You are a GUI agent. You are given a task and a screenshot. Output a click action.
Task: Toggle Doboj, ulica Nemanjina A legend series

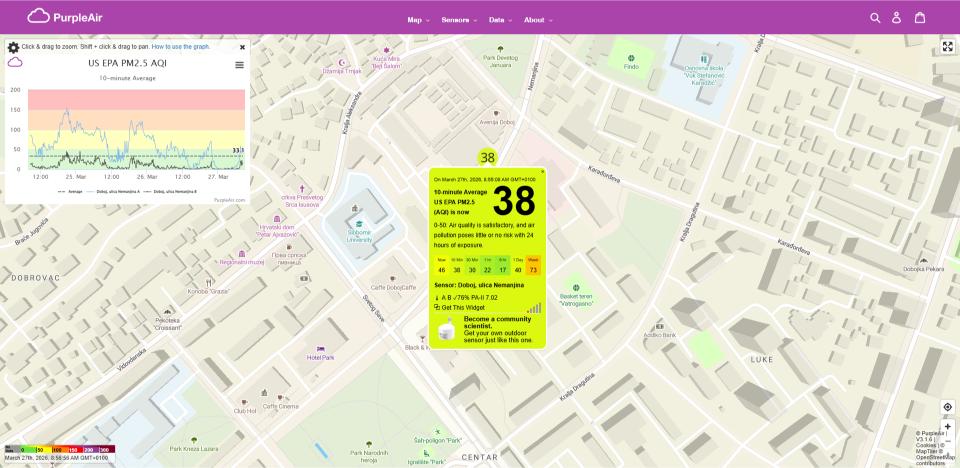coord(114,192)
